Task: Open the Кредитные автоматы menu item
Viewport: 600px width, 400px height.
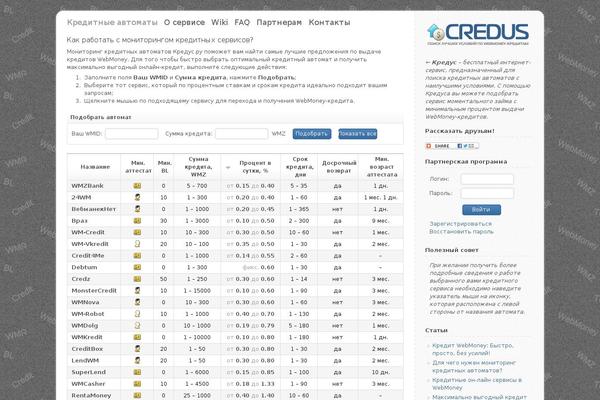Action: point(112,23)
